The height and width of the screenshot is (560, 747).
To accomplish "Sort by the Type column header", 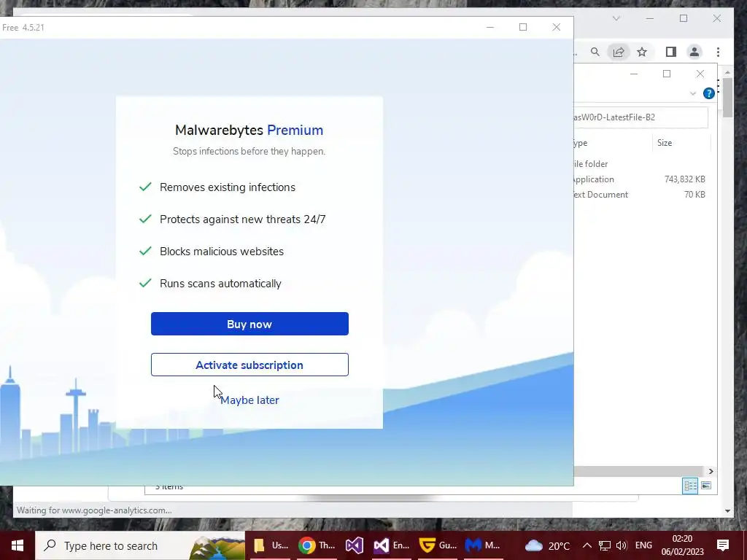I will click(x=612, y=143).
